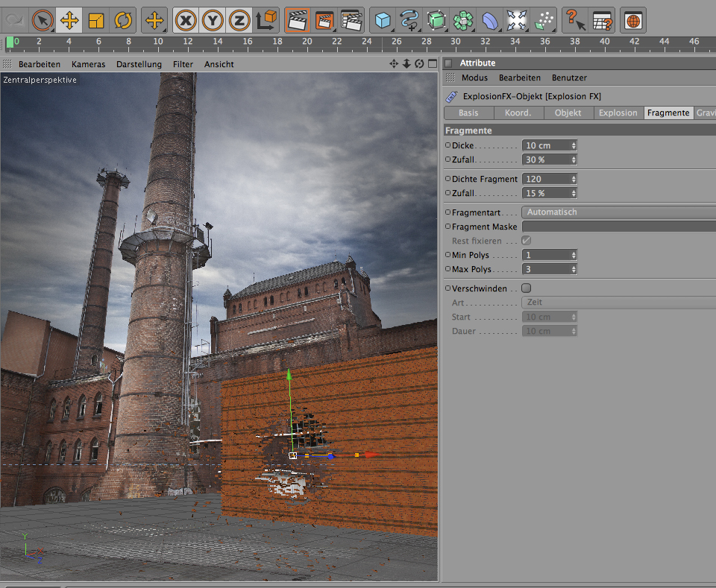Image resolution: width=716 pixels, height=588 pixels.
Task: Switch to the Explosion tab
Action: (x=618, y=113)
